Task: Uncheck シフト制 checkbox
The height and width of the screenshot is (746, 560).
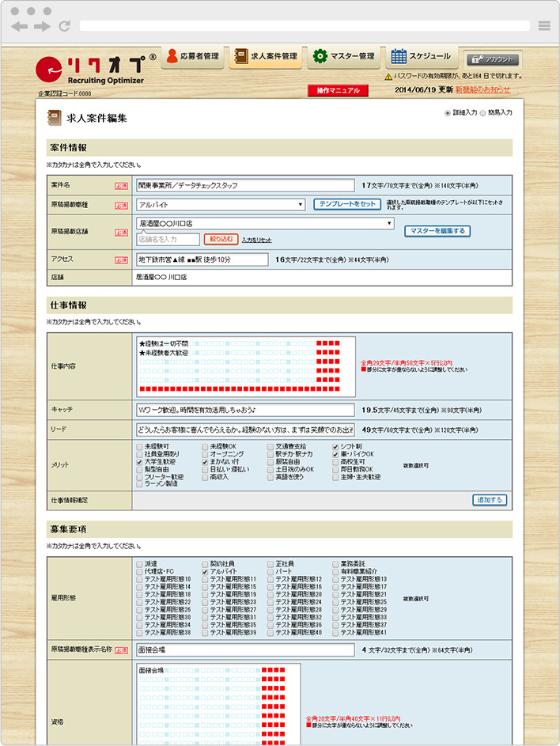Action: click(x=335, y=447)
